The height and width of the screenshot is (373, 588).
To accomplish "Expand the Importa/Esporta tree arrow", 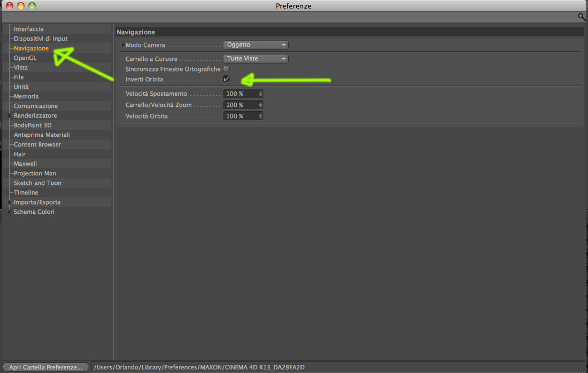I will tap(10, 202).
